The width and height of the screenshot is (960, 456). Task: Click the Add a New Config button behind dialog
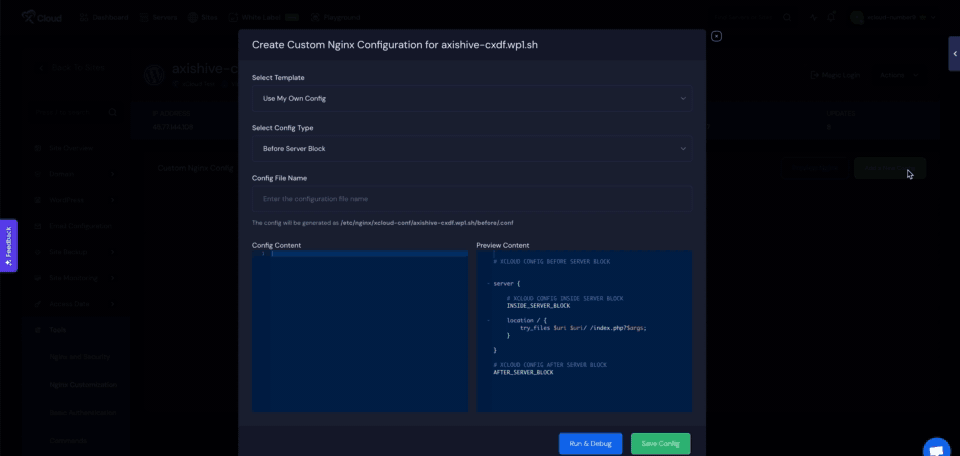pos(890,168)
